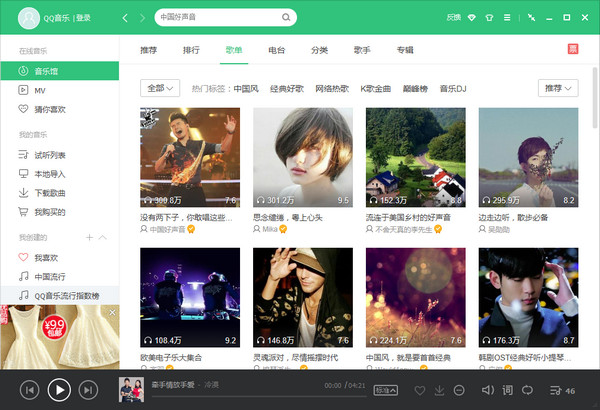Click the heart icon to favorite song
The width and height of the screenshot is (600, 410).
420,389
